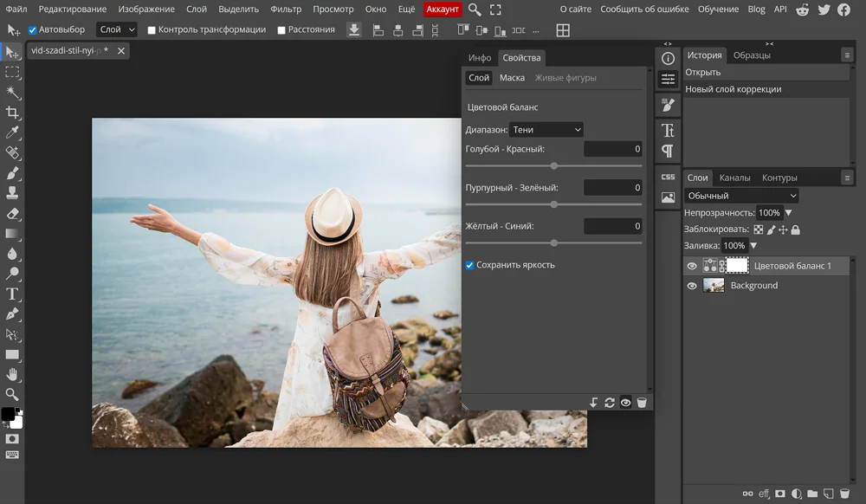Screen dimensions: 866x504
Task: Pick the Hand tool
Action: click(x=12, y=374)
